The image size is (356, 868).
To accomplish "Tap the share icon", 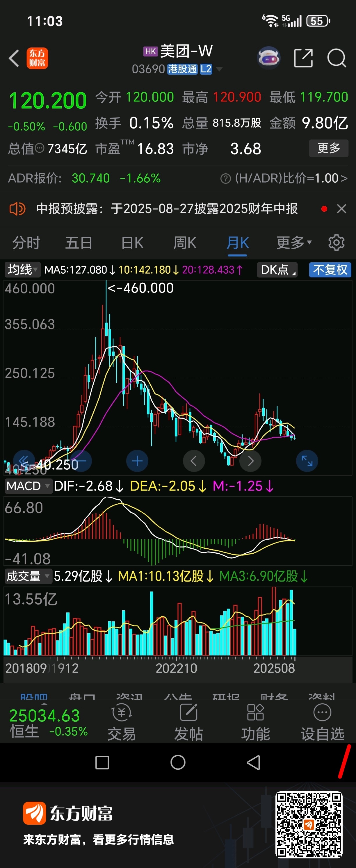I will [x=303, y=58].
